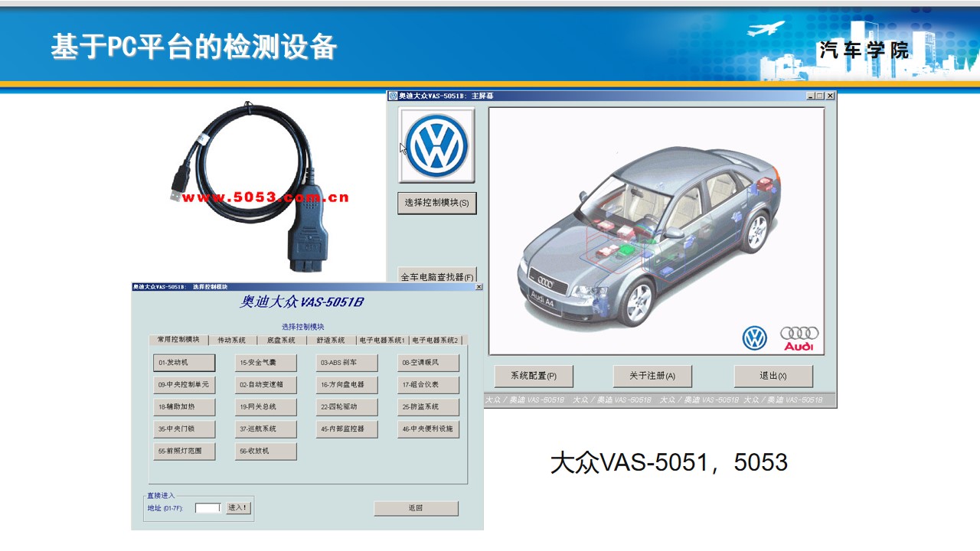Select module 55-前照灯范围
The width and height of the screenshot is (980, 551).
pyautogui.click(x=185, y=452)
